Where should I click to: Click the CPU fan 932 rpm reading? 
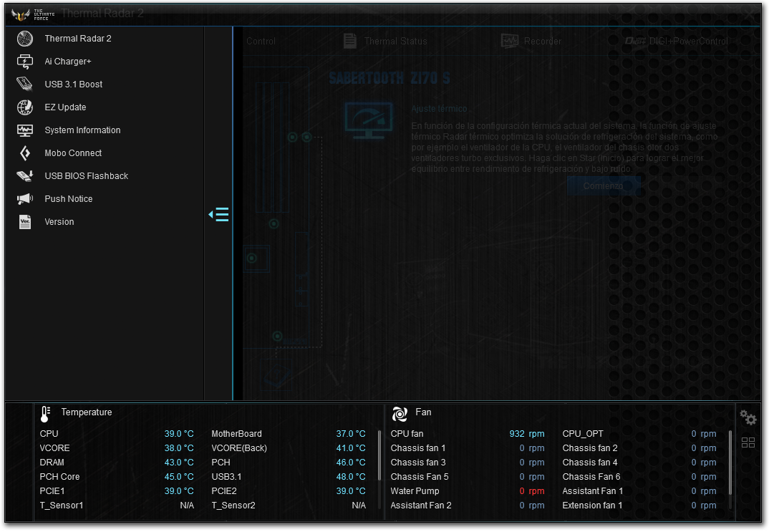[x=527, y=434]
